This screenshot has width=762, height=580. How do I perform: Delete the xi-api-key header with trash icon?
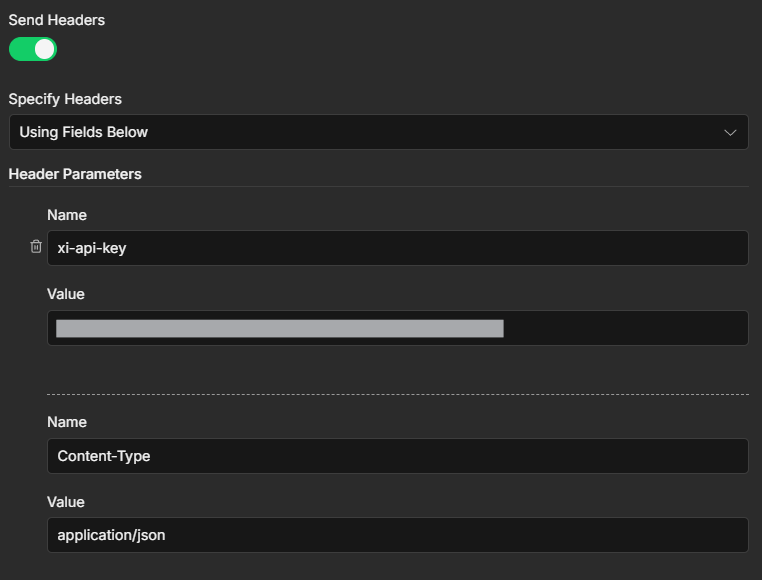[x=36, y=247]
